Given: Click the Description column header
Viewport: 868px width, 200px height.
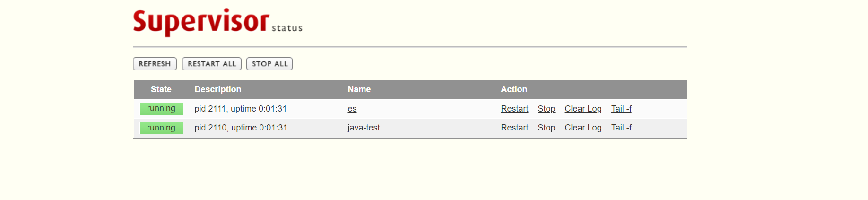Looking at the screenshot, I should coord(217,89).
